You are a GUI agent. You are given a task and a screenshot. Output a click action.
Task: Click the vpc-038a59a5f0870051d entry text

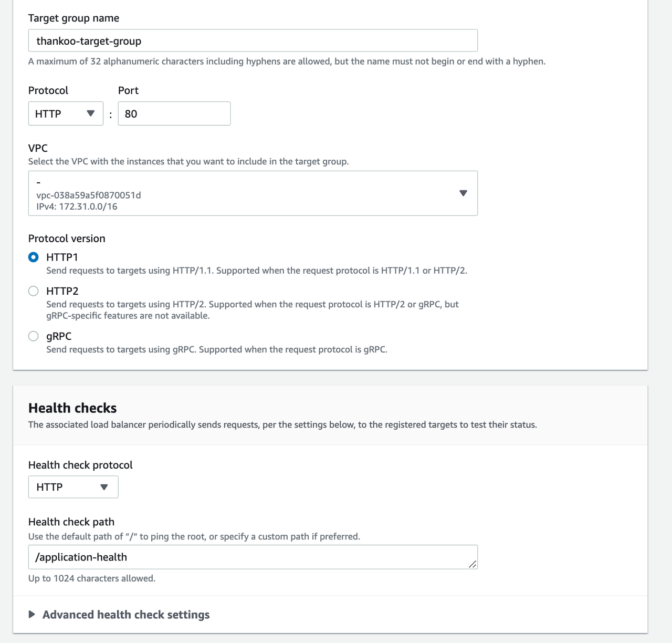(x=89, y=195)
